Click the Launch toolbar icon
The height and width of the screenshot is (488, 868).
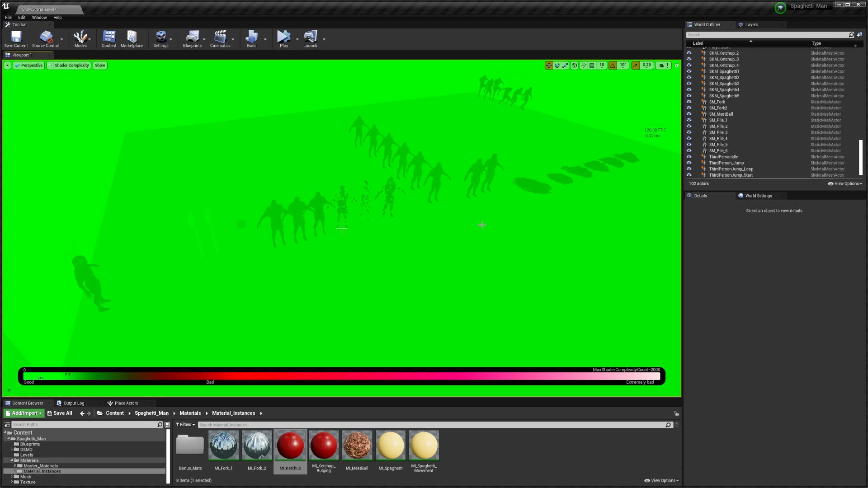point(310,38)
